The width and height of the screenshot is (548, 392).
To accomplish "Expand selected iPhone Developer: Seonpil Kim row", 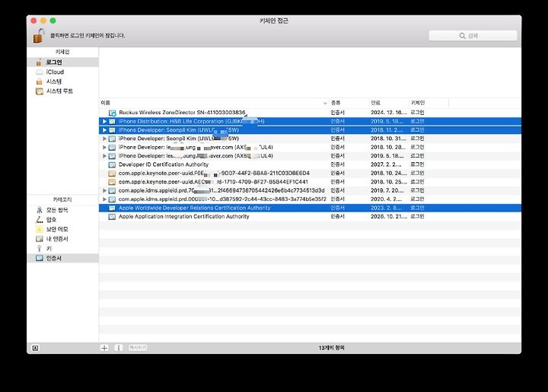I will pyautogui.click(x=104, y=130).
